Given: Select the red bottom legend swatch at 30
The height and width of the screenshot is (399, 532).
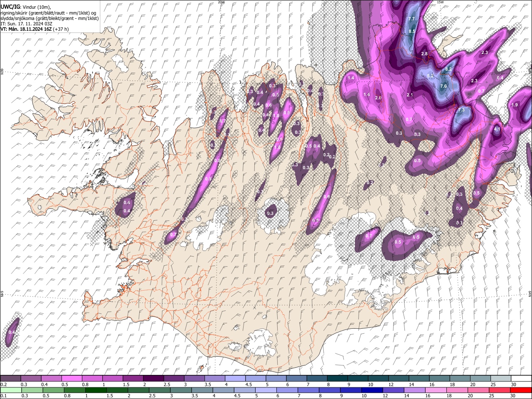Looking at the screenshot, I should tap(521, 390).
